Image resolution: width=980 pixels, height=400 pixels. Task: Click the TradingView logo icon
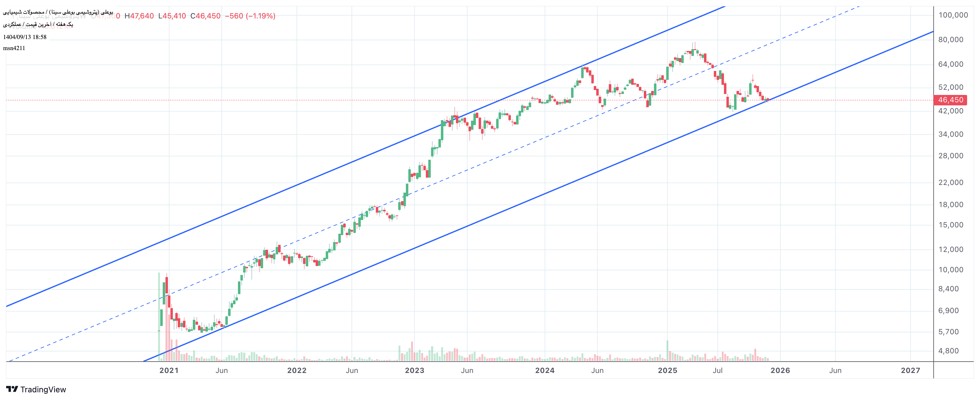pyautogui.click(x=12, y=389)
